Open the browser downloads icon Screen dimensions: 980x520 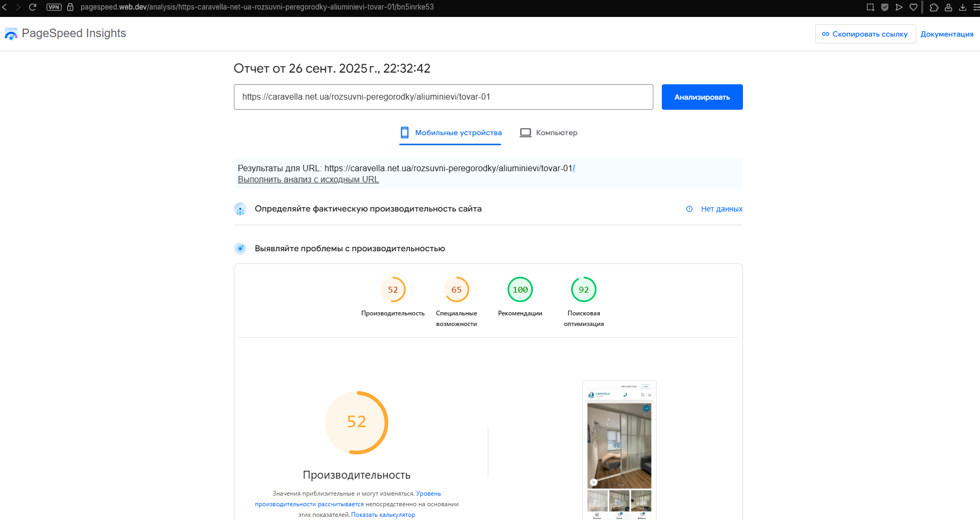point(962,7)
